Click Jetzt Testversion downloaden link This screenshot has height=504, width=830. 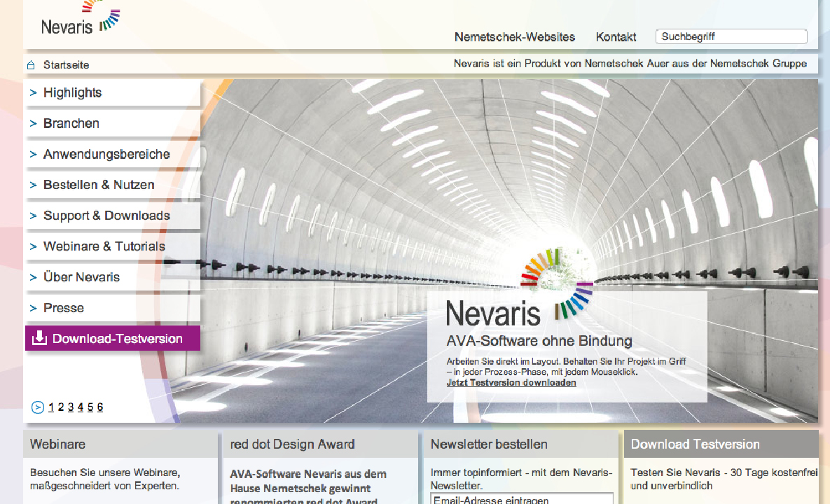coord(511,382)
